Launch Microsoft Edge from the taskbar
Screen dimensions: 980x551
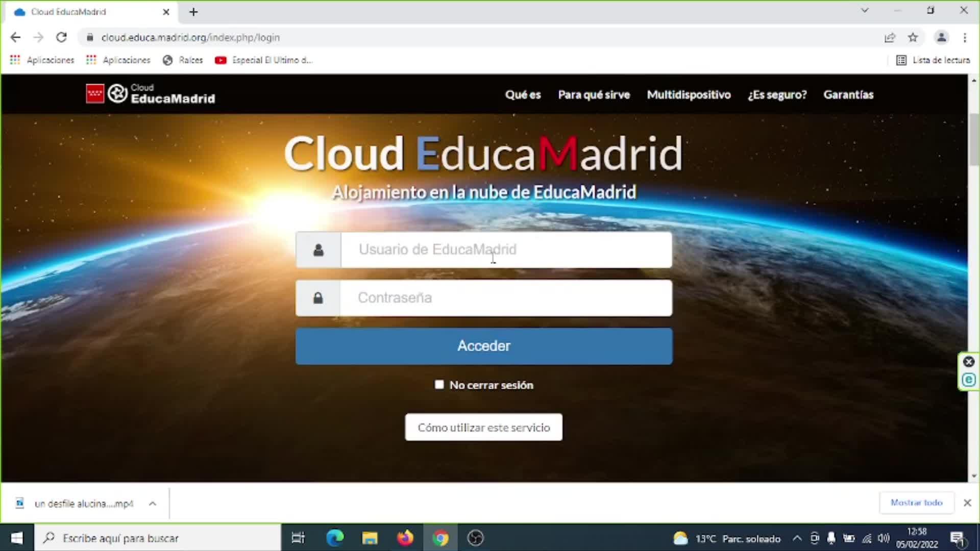click(335, 538)
